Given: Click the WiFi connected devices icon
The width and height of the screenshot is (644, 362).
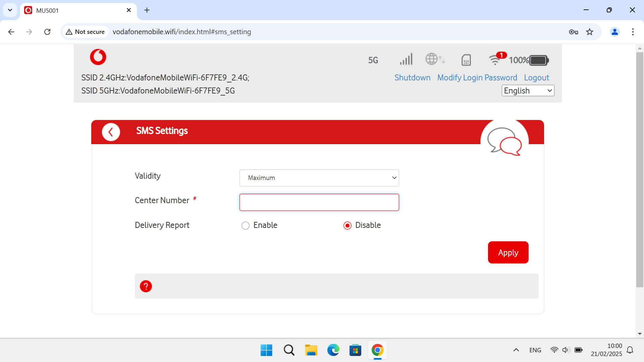Looking at the screenshot, I should click(495, 60).
